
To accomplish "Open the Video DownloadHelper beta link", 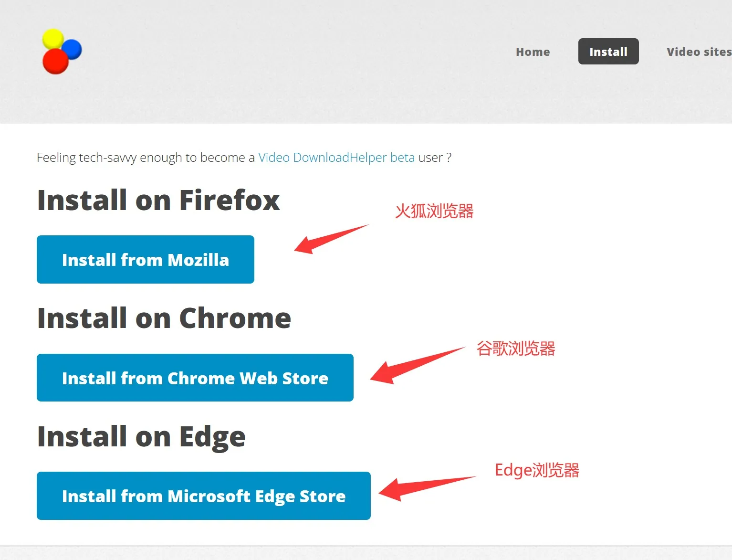I will 335,158.
